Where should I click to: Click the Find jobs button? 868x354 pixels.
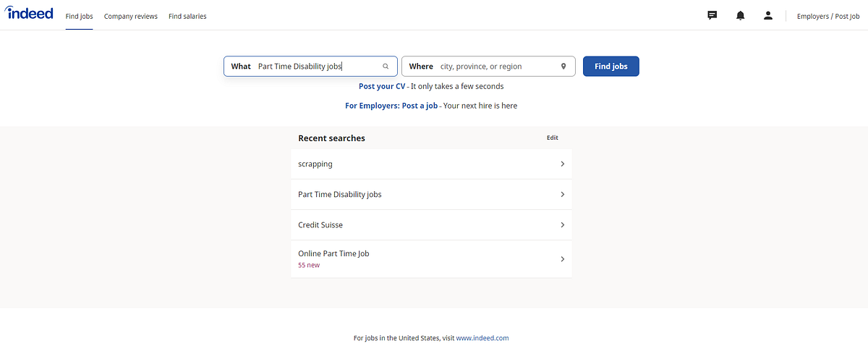point(611,67)
